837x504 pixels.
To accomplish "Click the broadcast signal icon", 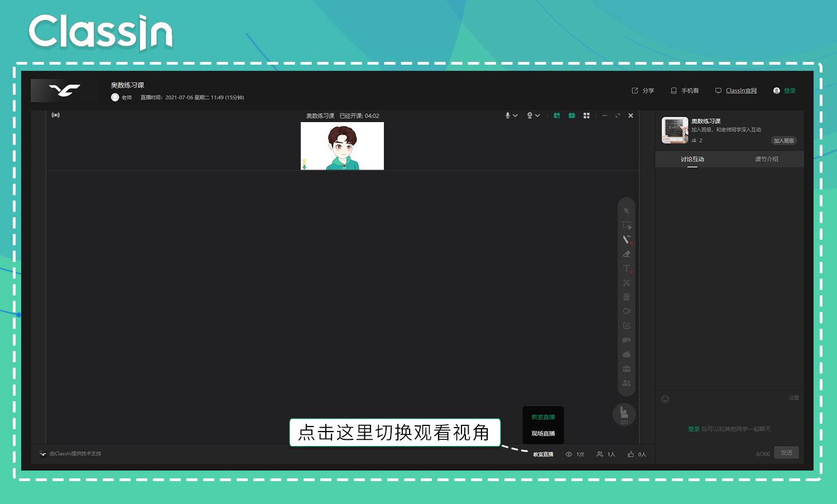I will 56,115.
